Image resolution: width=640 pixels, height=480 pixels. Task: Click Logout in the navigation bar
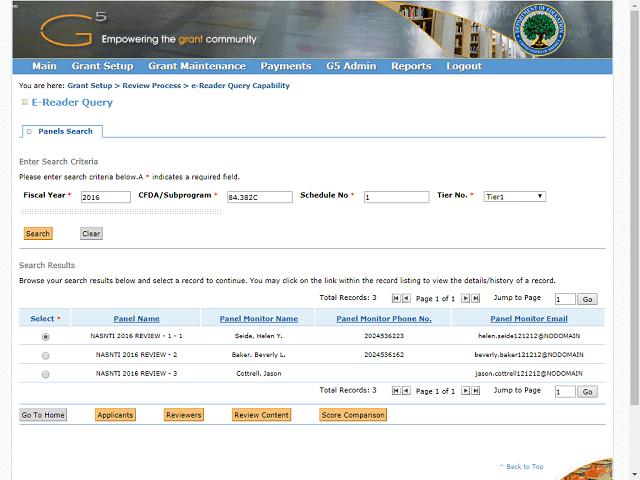(464, 66)
